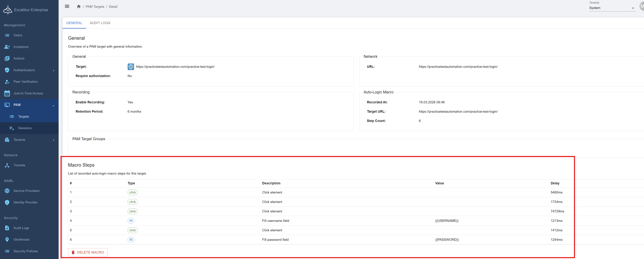644x259 pixels.
Task: Open the Users sidebar item
Action: pyautogui.click(x=18, y=35)
